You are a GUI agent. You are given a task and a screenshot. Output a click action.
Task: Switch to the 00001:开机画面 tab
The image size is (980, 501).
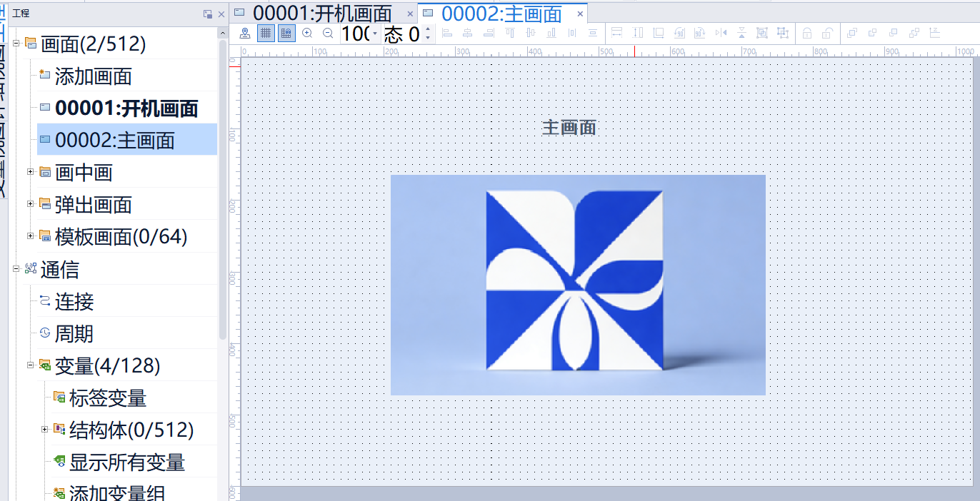coord(322,13)
